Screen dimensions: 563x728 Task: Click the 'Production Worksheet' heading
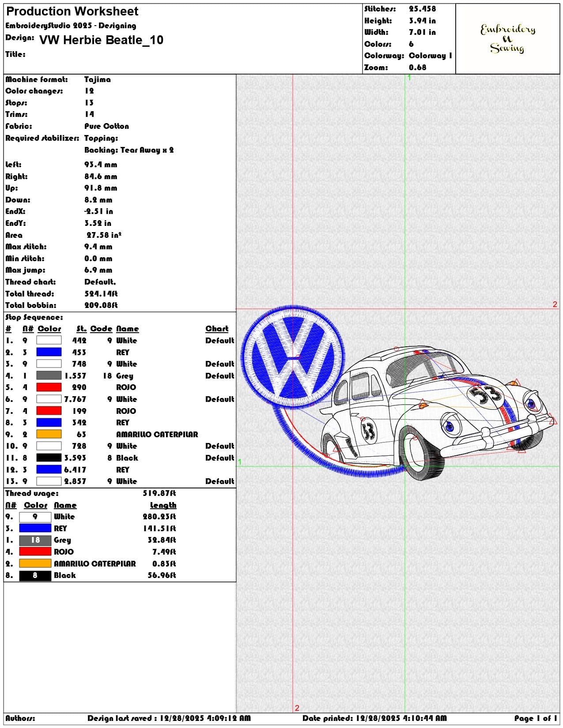72,11
